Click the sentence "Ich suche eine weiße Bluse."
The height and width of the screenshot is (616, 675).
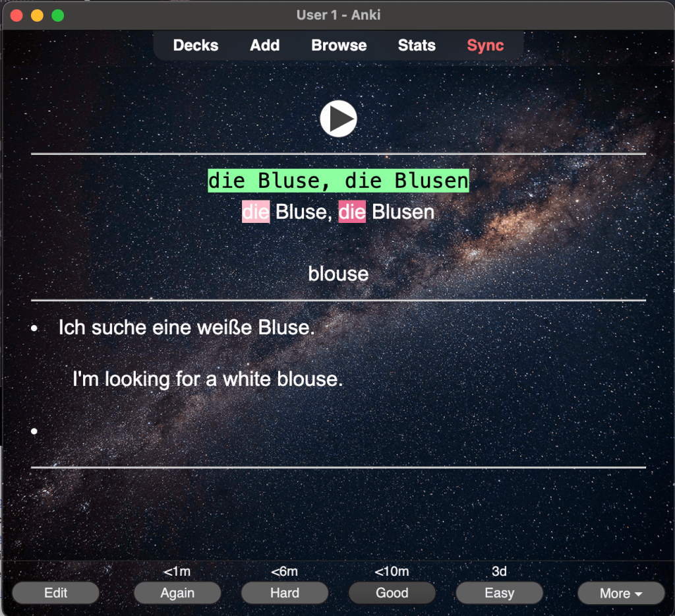(x=187, y=327)
